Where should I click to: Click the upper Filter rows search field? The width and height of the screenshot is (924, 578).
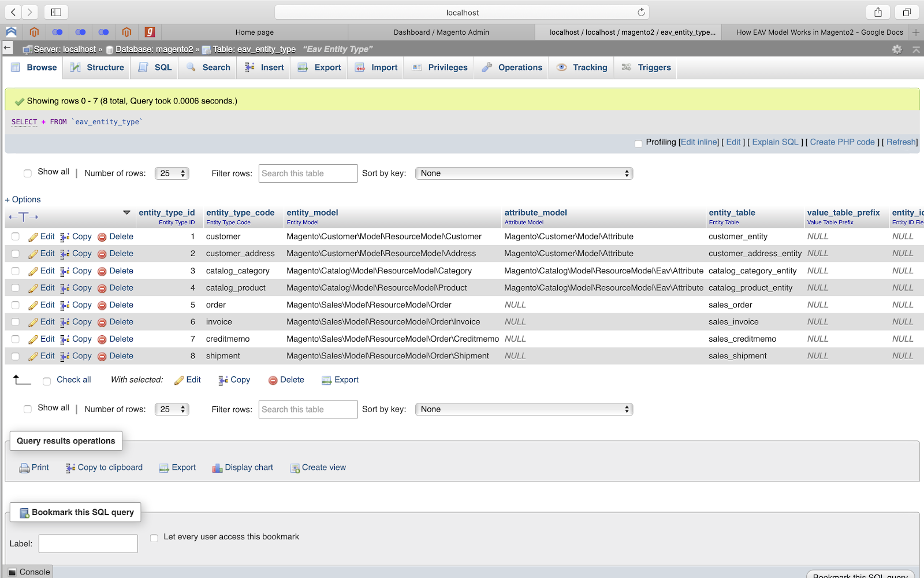pos(308,173)
